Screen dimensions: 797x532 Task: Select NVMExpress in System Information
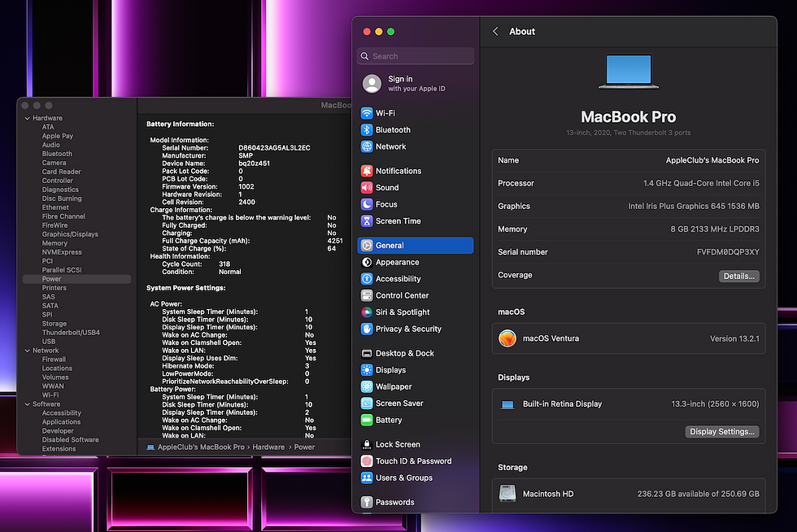[x=62, y=252]
